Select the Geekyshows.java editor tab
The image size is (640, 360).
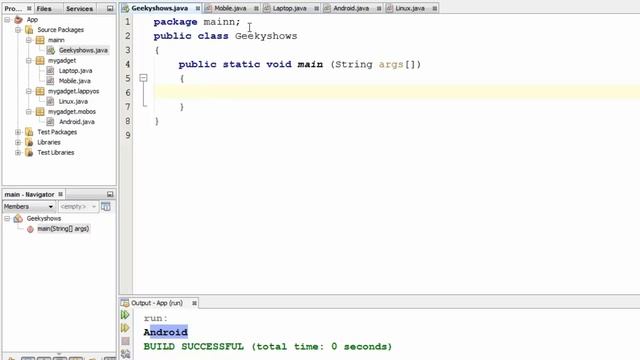[160, 8]
